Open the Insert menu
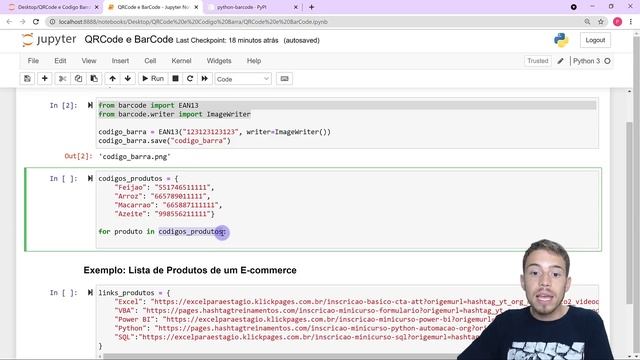Viewport: 640px width, 360px height. pyautogui.click(x=120, y=61)
